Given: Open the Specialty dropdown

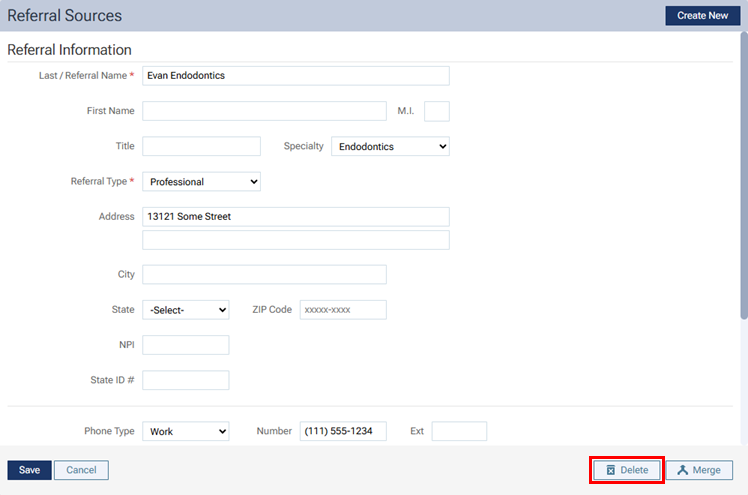Looking at the screenshot, I should [390, 146].
